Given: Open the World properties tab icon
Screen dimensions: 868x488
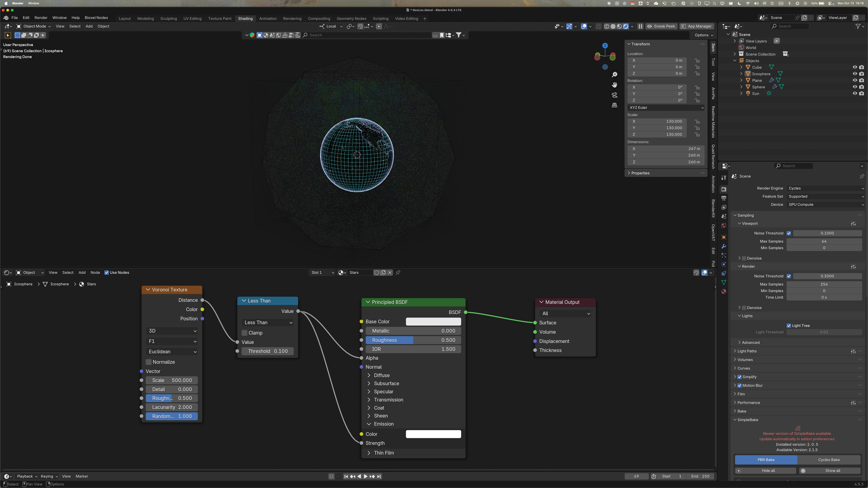Looking at the screenshot, I should 723,225.
